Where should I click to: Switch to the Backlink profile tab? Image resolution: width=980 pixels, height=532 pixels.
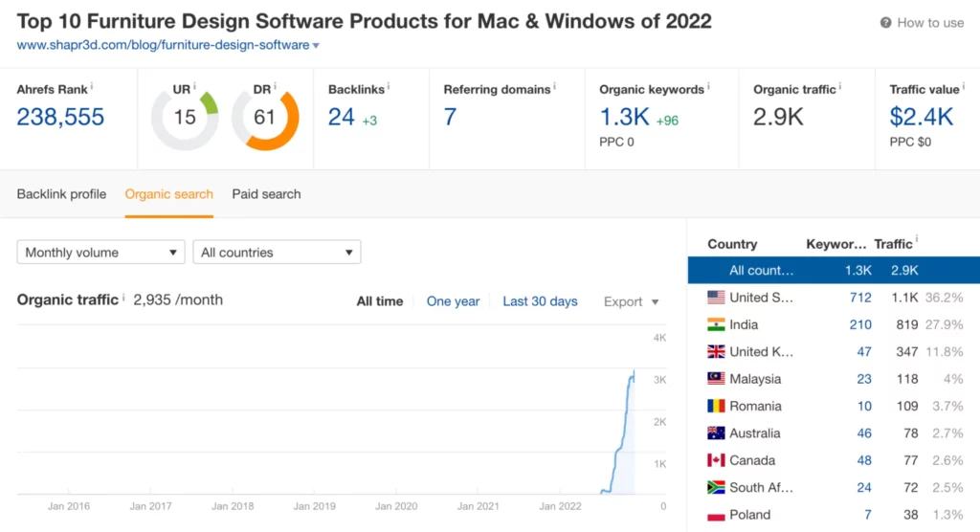click(x=61, y=194)
